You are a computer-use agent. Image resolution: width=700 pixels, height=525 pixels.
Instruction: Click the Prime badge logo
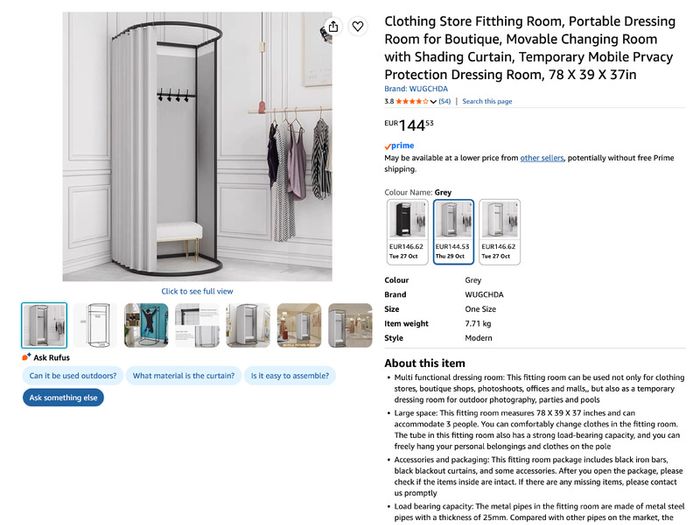pos(399,146)
